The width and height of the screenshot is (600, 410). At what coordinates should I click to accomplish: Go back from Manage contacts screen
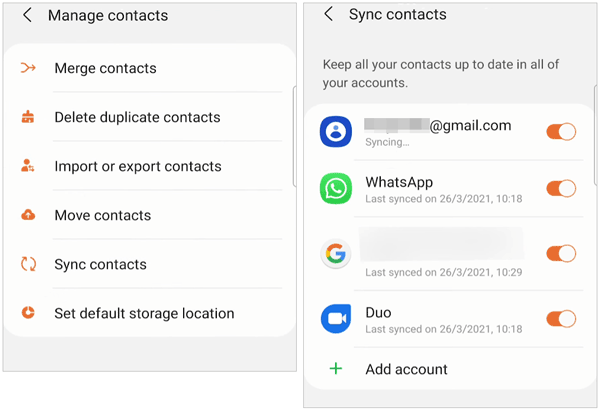[27, 15]
